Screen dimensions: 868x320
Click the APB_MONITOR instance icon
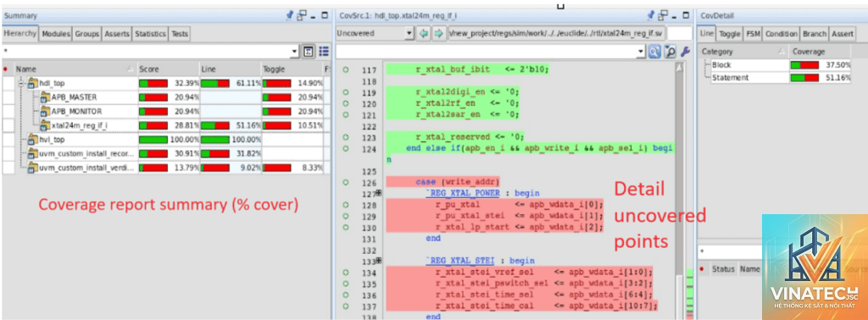click(x=46, y=112)
